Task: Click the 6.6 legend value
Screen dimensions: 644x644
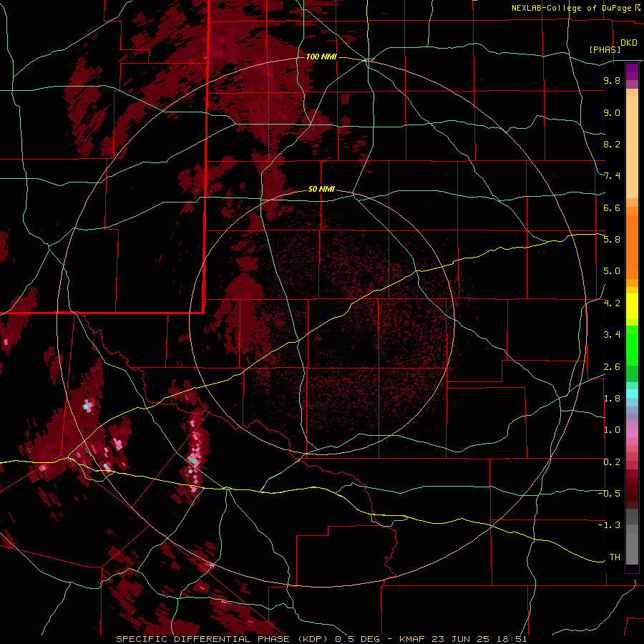Action: (x=612, y=208)
